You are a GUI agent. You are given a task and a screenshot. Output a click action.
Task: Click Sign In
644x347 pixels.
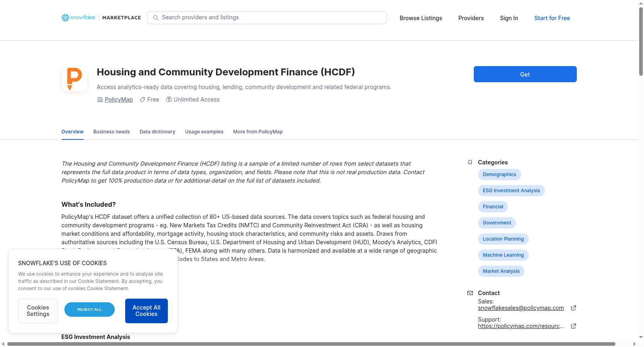coord(509,18)
